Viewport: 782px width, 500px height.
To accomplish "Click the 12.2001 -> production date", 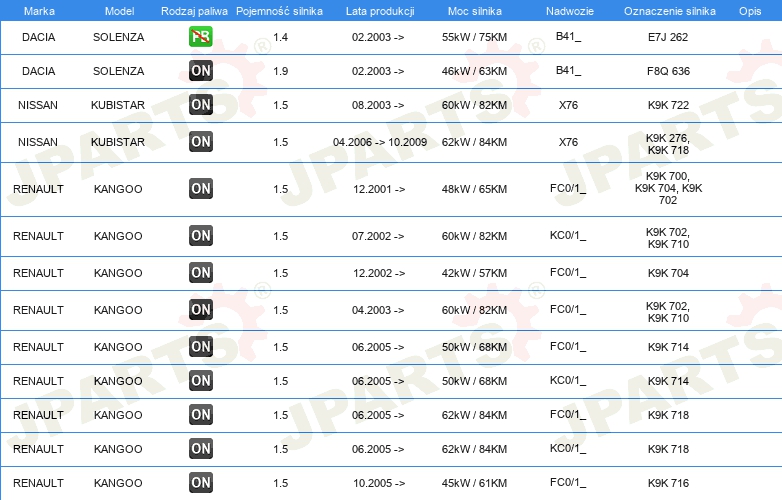I will [x=379, y=189].
